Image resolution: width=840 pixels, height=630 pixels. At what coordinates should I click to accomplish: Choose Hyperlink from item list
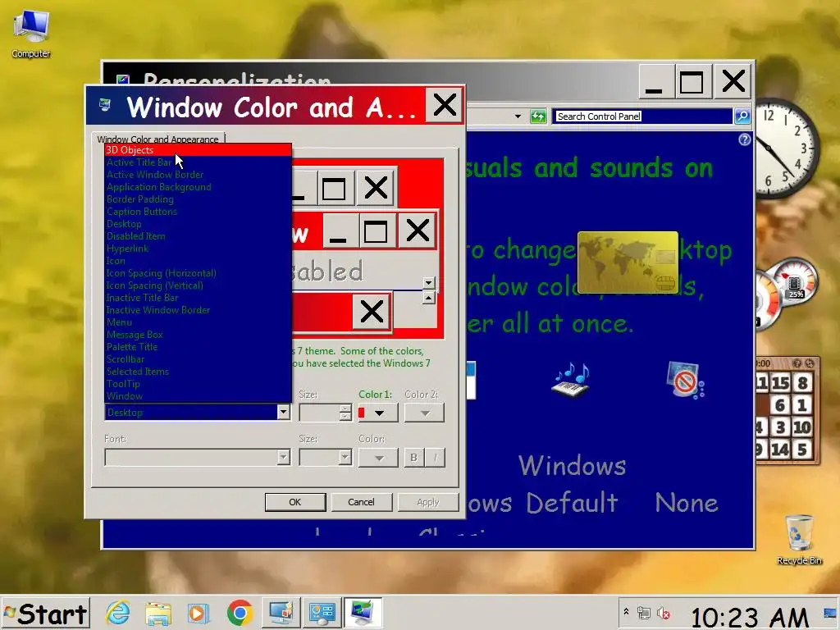point(199,249)
